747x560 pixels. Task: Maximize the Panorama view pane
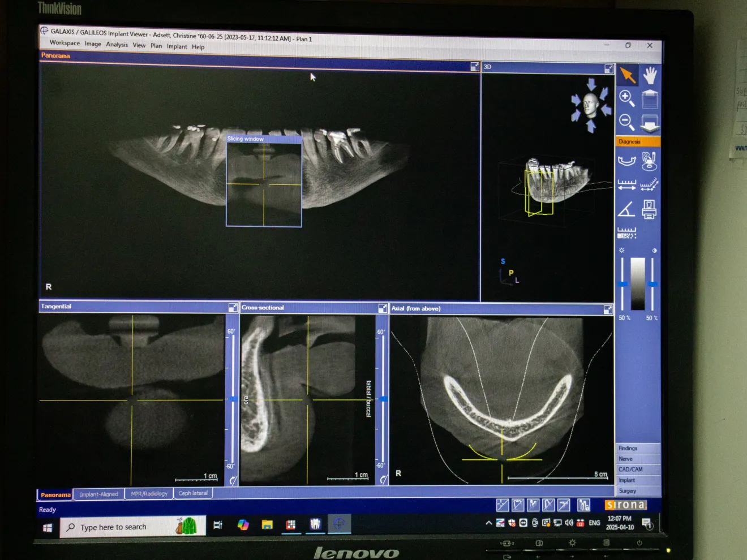[475, 67]
